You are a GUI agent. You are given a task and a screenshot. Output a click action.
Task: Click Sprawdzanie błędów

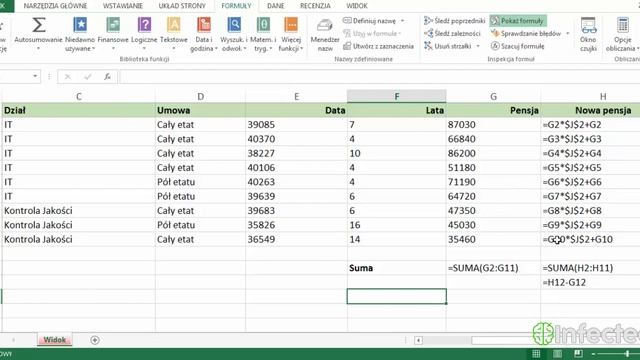pos(526,33)
